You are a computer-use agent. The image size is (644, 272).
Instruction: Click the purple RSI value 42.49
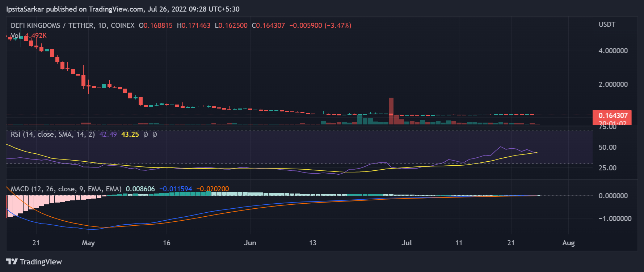point(108,134)
